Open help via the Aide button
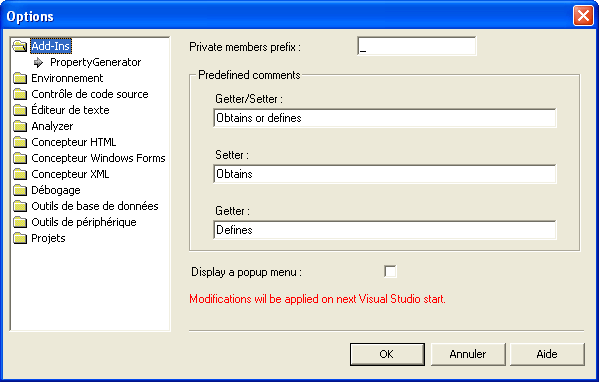This screenshot has height=382, width=599. click(547, 354)
